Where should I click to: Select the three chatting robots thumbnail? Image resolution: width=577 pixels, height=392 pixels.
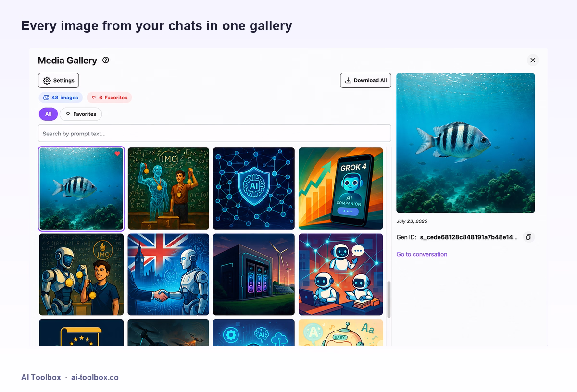[341, 274]
